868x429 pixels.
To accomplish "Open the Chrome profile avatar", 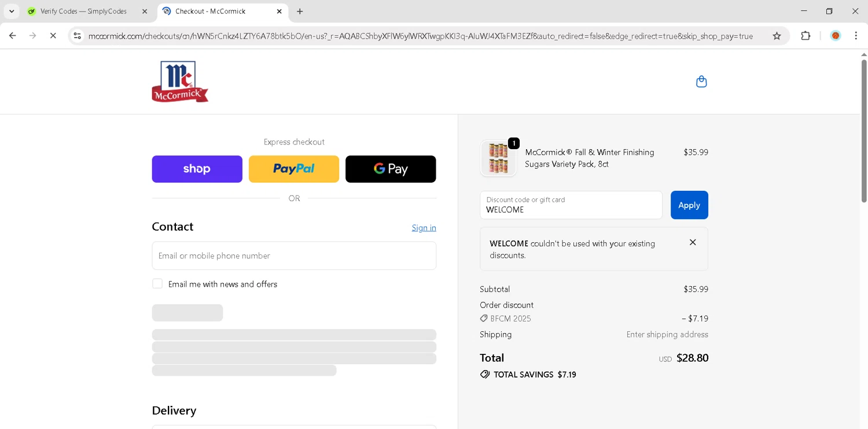I will click(x=835, y=36).
